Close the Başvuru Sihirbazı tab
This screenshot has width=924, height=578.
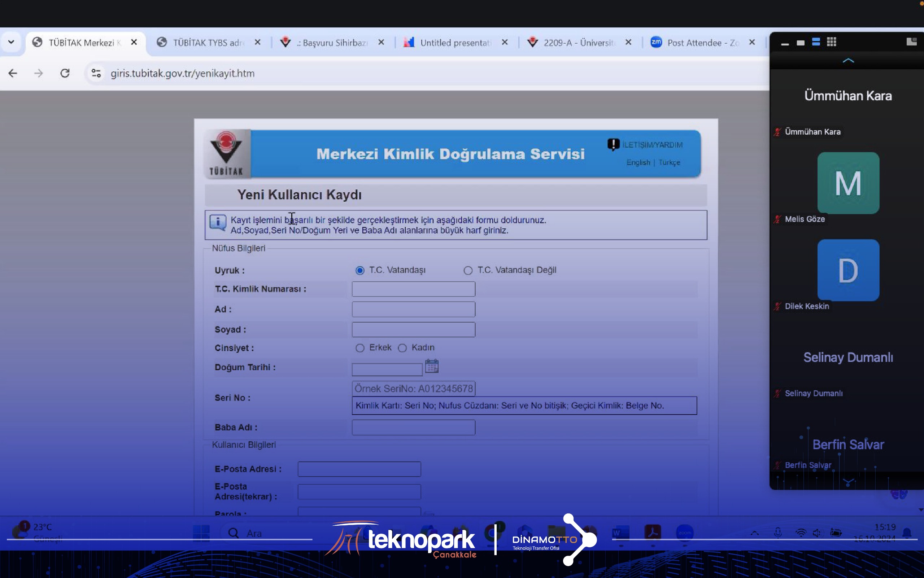tap(381, 42)
